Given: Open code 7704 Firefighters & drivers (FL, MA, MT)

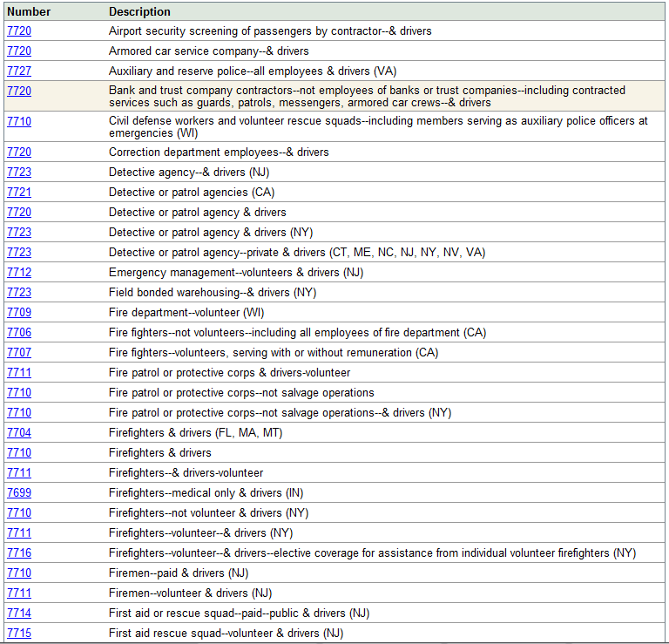Looking at the screenshot, I should point(19,432).
